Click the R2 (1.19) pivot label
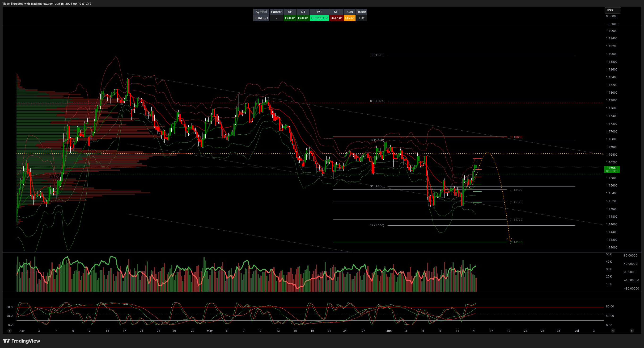The width and height of the screenshot is (644, 348). [x=378, y=55]
